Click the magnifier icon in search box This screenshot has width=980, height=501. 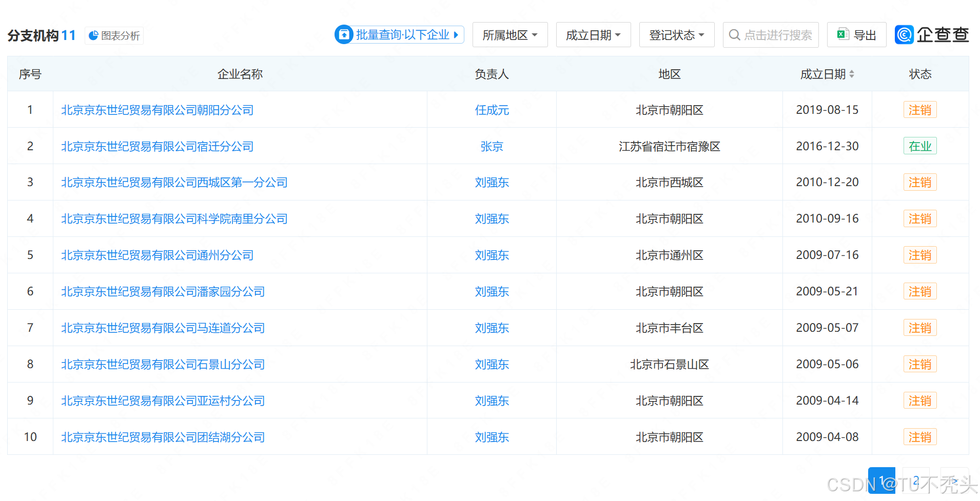(735, 35)
